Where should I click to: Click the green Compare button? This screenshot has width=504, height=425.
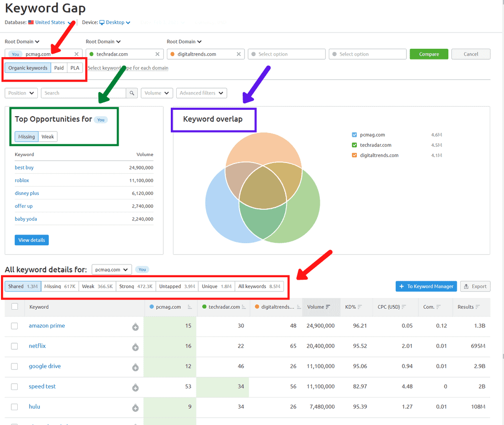(429, 54)
